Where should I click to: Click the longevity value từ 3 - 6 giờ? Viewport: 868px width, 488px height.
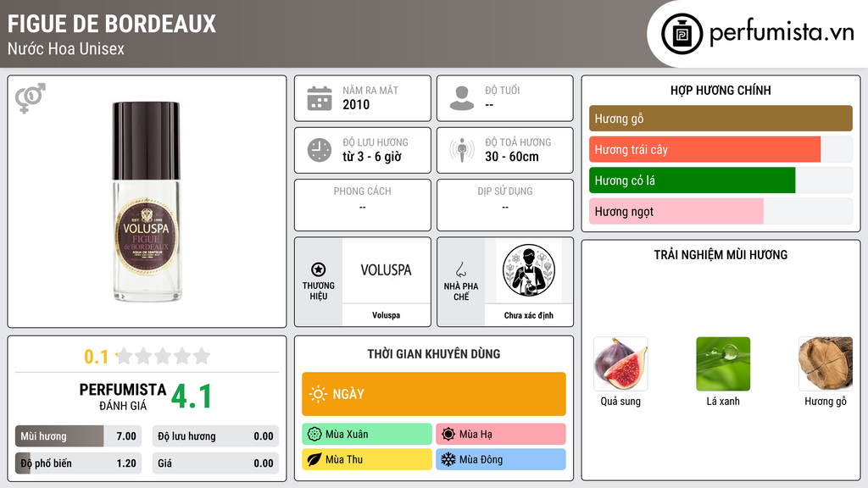click(x=372, y=157)
